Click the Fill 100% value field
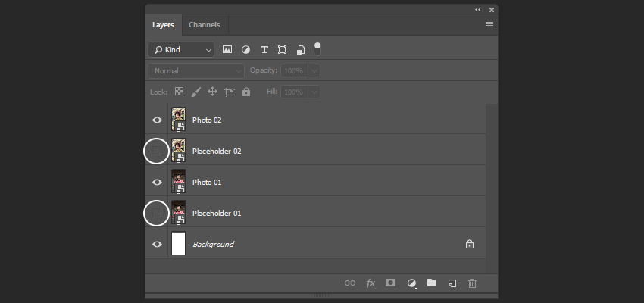This screenshot has height=303, width=644. (295, 92)
